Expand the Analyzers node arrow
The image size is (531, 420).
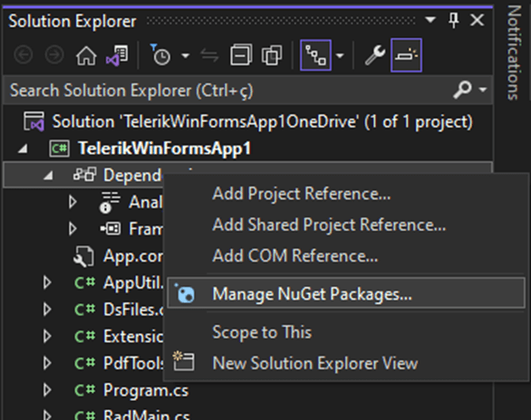point(72,202)
